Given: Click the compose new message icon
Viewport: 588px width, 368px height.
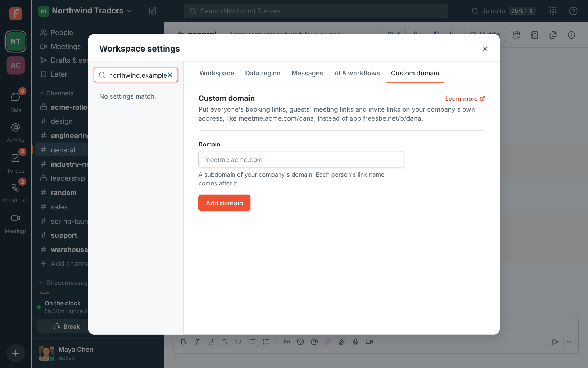Looking at the screenshot, I should click(x=153, y=11).
